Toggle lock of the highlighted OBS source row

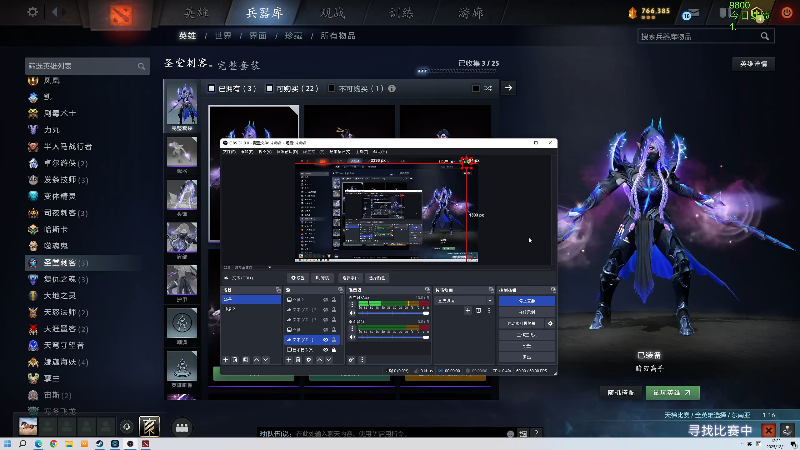(x=334, y=340)
